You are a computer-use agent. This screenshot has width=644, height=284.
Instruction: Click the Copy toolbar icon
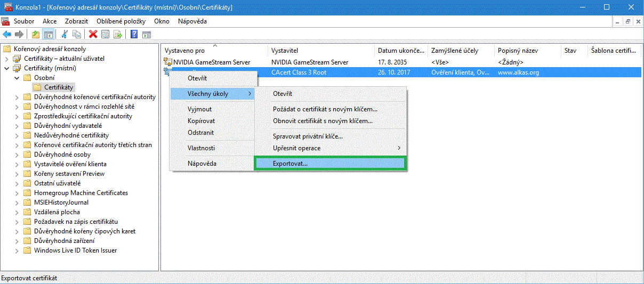pyautogui.click(x=77, y=34)
